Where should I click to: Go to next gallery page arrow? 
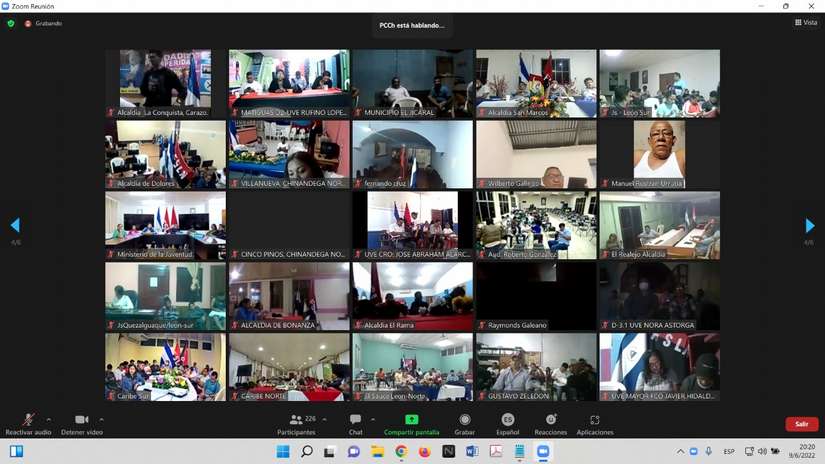(810, 226)
